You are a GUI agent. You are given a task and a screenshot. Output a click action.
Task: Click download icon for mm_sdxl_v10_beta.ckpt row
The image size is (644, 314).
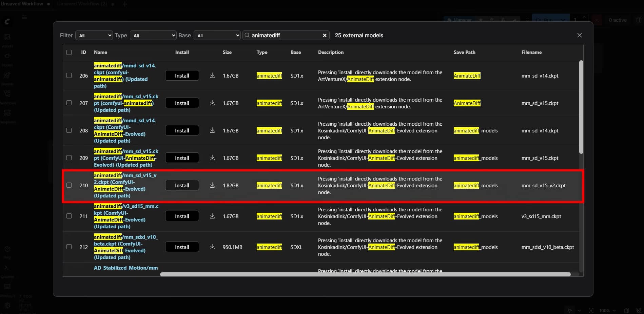pyautogui.click(x=212, y=247)
